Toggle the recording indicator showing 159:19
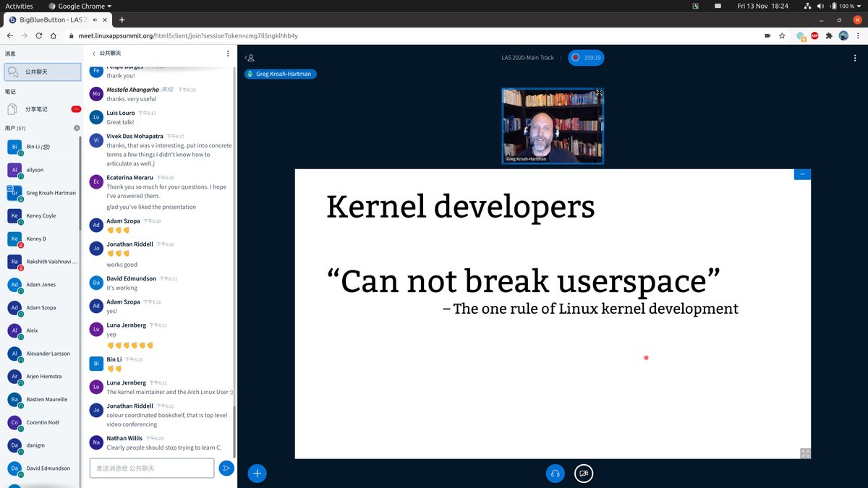Viewport: 868px width, 488px height. (x=586, y=57)
